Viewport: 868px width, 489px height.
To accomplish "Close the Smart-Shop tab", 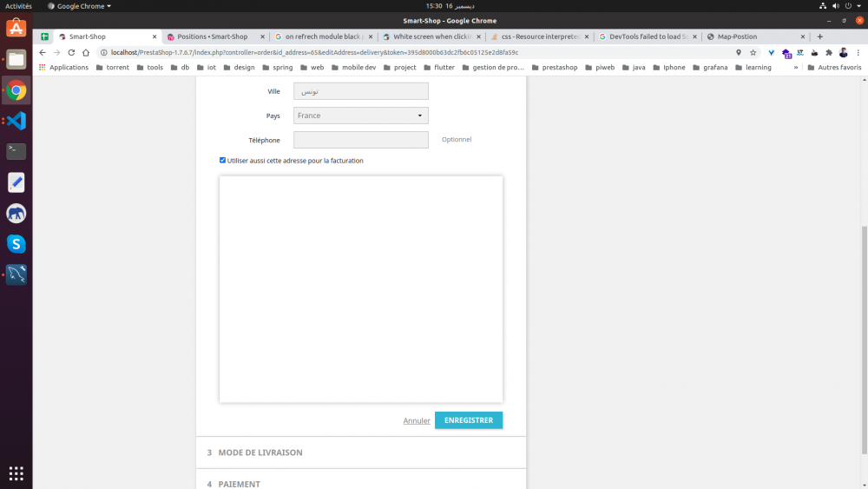I will pos(155,36).
